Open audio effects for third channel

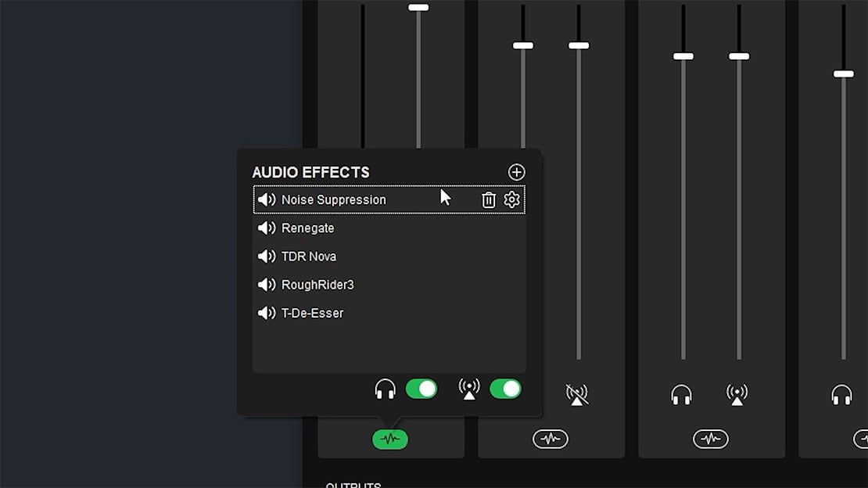(x=710, y=440)
